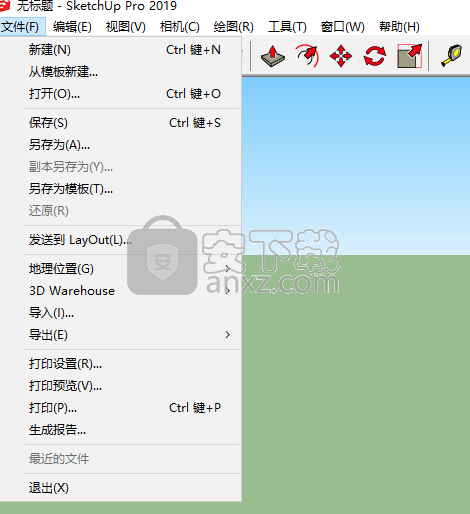Select the Push/Pull tool icon

273,56
